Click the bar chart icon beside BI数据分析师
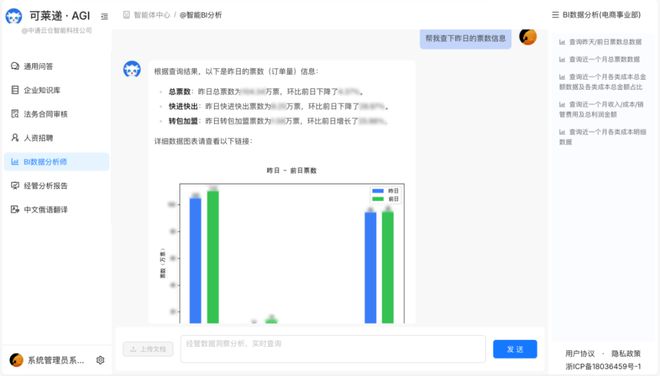The width and height of the screenshot is (660, 376). 15,162
